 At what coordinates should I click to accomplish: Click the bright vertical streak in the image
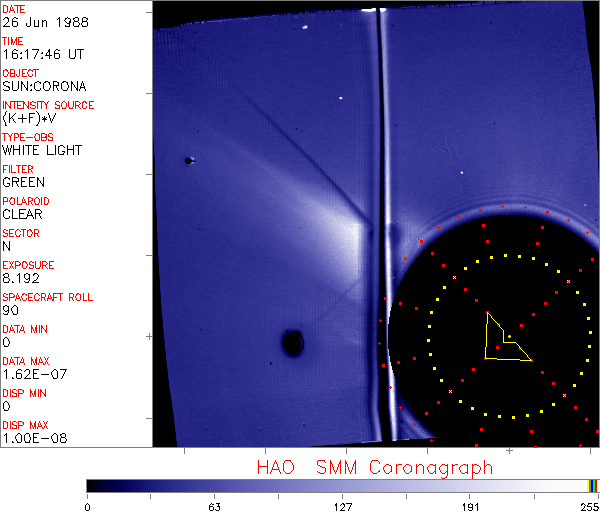pos(376,150)
